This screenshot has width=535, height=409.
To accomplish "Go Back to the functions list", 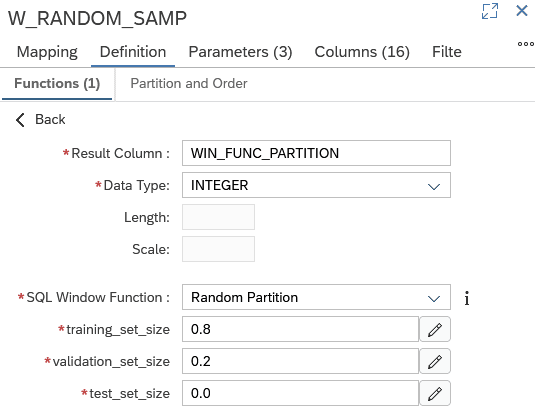I will (40, 120).
